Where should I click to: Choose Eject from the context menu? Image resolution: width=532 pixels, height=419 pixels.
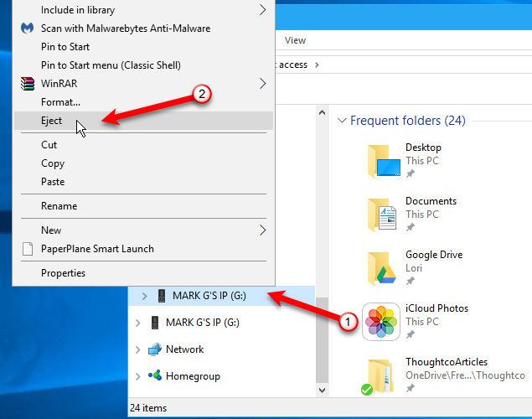(52, 121)
